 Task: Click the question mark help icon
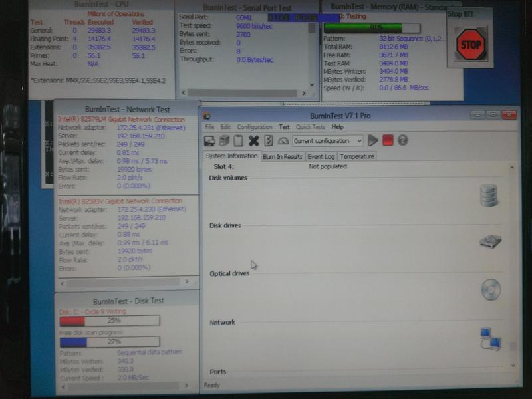point(403,140)
